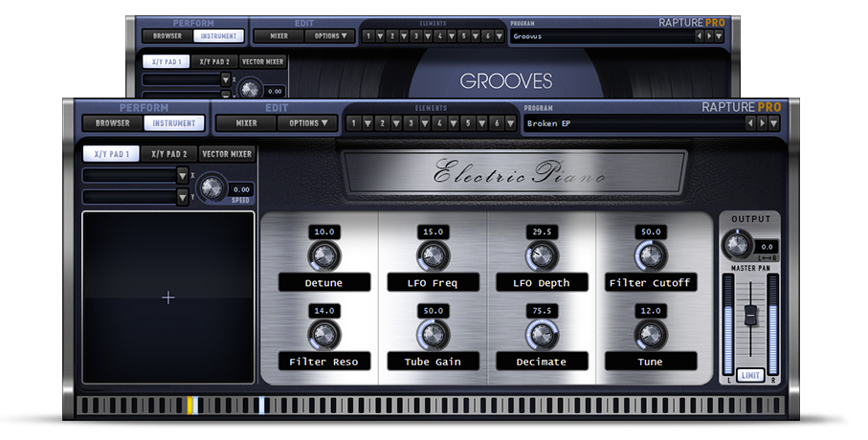Click the Filter Cutoff label button
The height and width of the screenshot is (440, 868).
pos(651,282)
